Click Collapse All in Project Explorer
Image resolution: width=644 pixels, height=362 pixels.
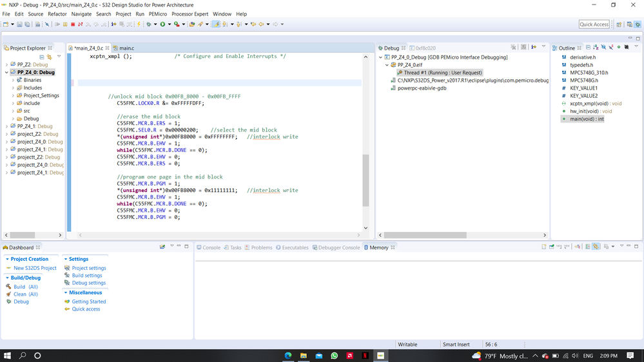pyautogui.click(x=41, y=57)
